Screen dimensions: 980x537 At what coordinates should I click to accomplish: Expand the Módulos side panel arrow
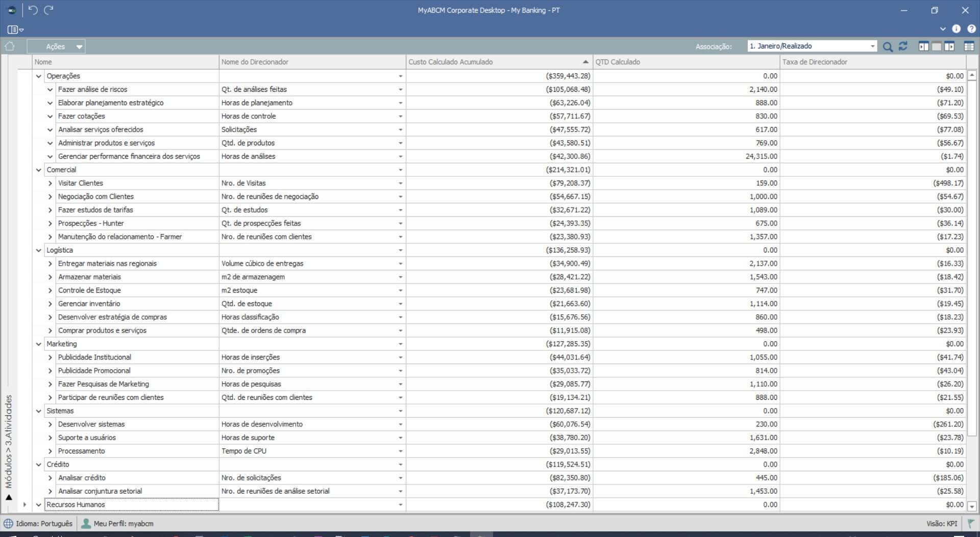coord(9,497)
